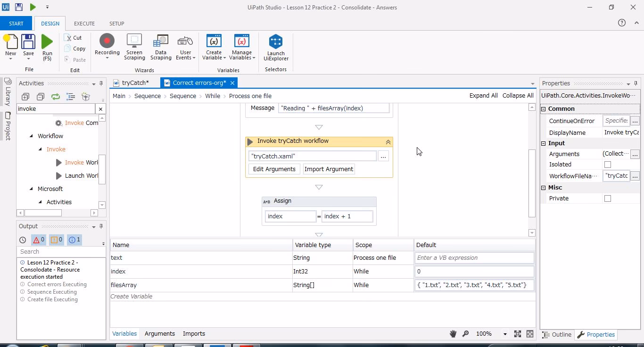Toggle auto-hide pin on the Activities panel
This screenshot has width=644, height=347.
pyautogui.click(x=100, y=83)
